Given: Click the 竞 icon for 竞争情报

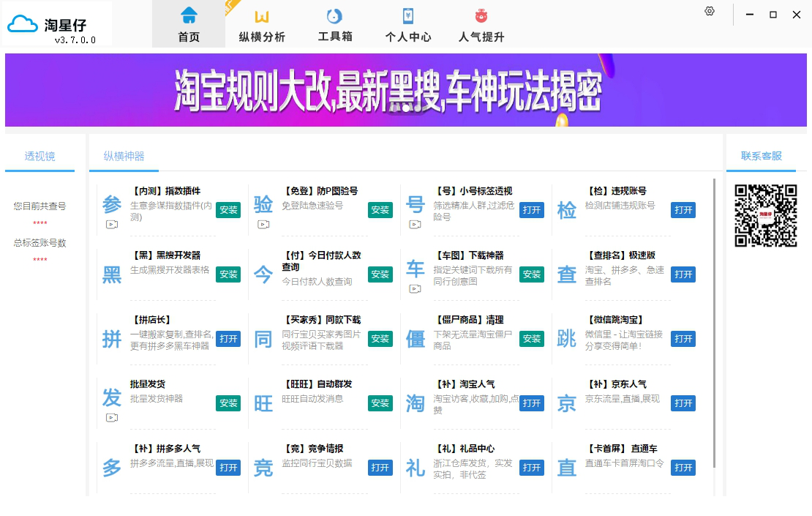Looking at the screenshot, I should 263,468.
